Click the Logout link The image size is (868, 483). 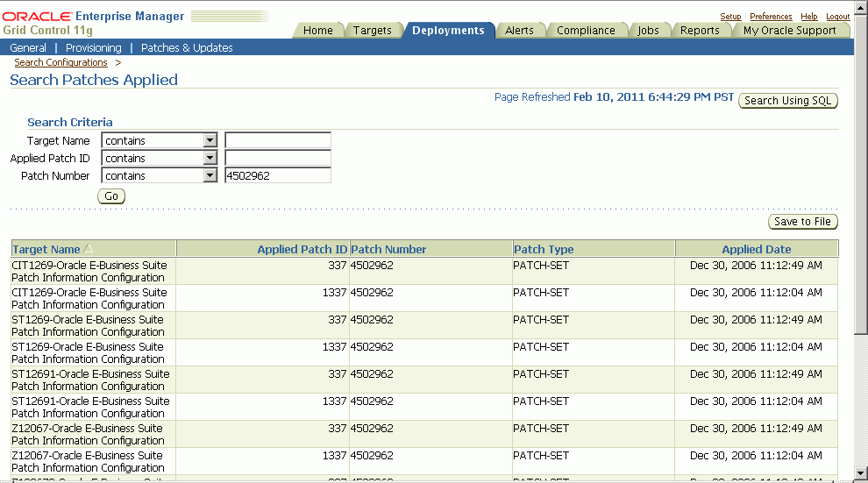pyautogui.click(x=837, y=17)
